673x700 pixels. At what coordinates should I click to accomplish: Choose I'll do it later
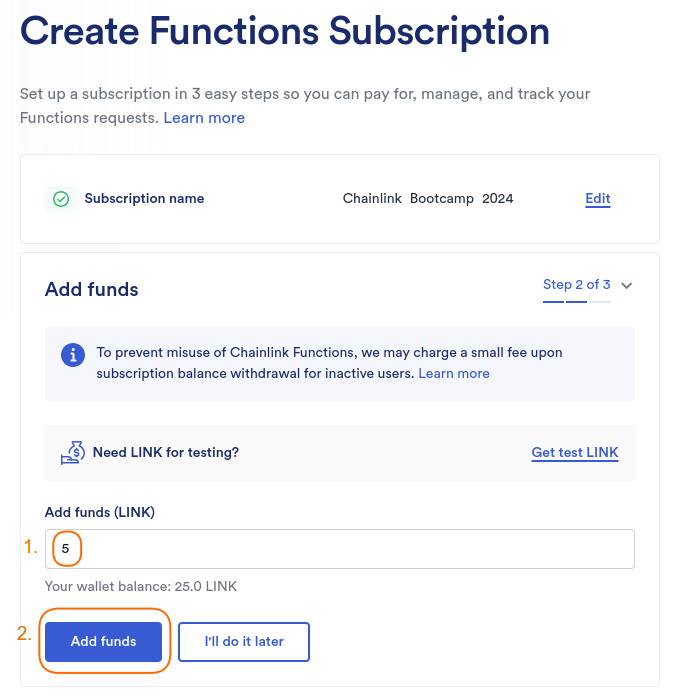(x=244, y=642)
